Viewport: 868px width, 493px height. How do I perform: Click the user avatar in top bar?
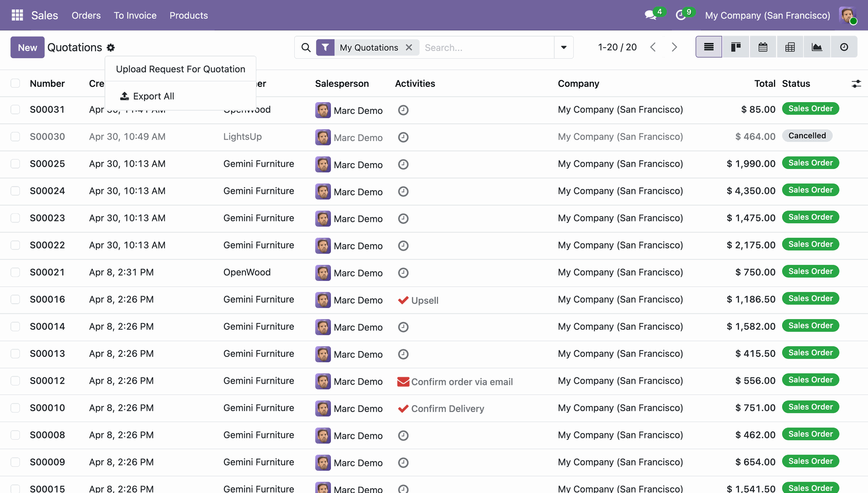[848, 15]
